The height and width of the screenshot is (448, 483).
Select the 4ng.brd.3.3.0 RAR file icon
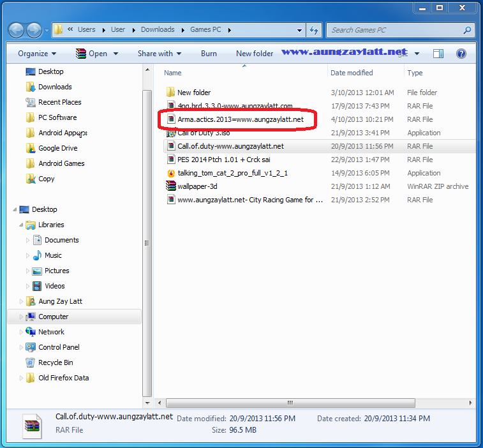coord(171,105)
